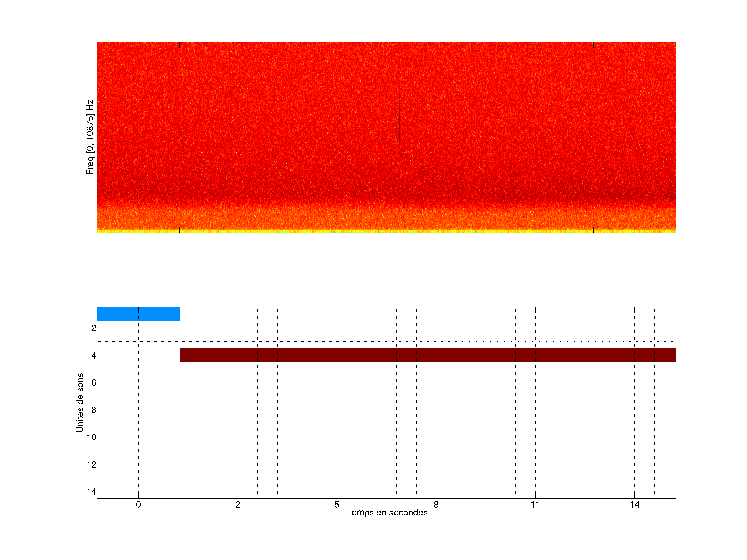
Task: Click the 'Unites de sons' axis label
Action: click(x=80, y=403)
